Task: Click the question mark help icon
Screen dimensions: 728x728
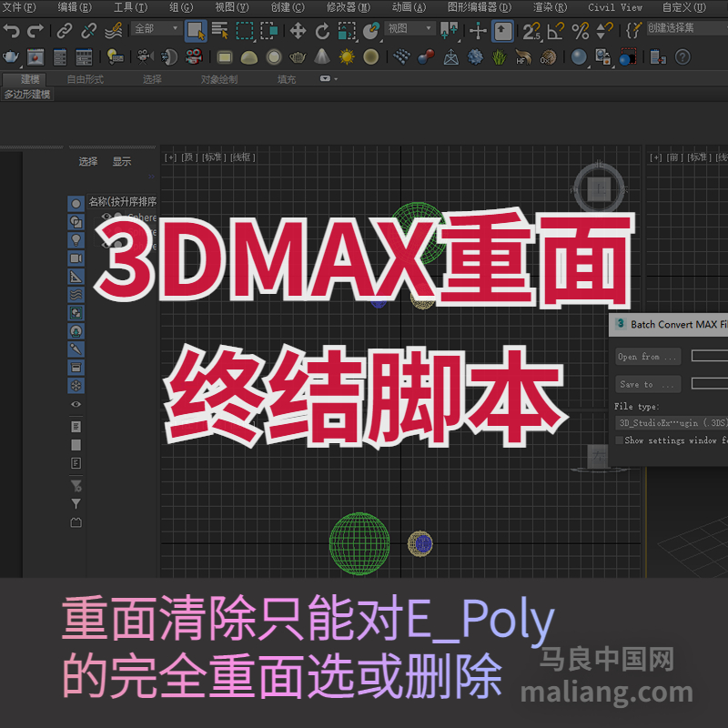Action: click(x=682, y=57)
